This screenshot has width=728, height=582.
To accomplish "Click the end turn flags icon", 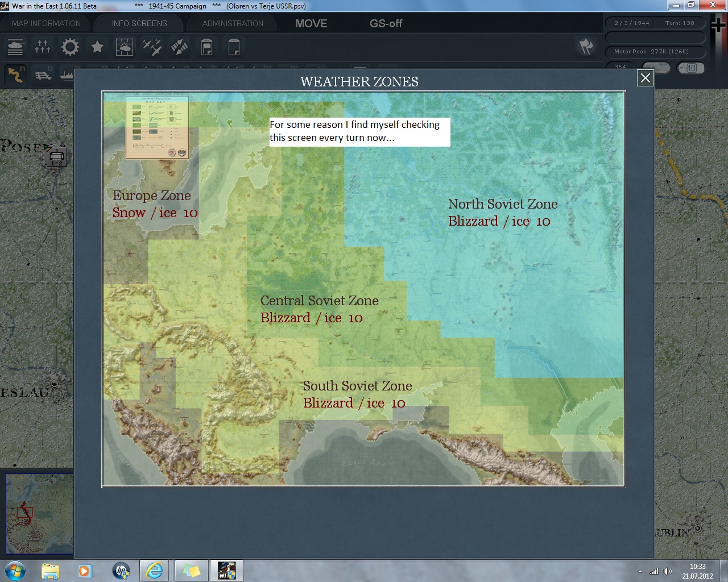I will [x=586, y=47].
